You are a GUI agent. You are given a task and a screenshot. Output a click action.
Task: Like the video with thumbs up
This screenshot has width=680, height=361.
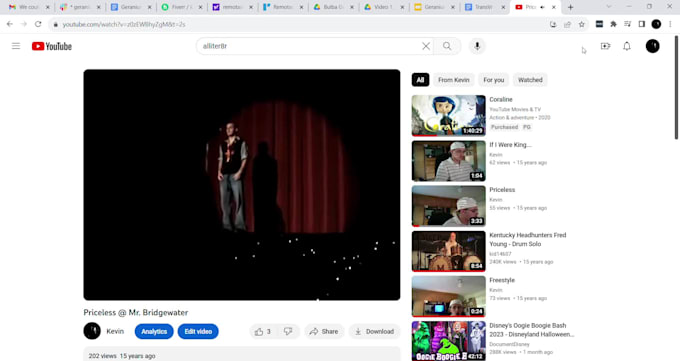tap(264, 331)
